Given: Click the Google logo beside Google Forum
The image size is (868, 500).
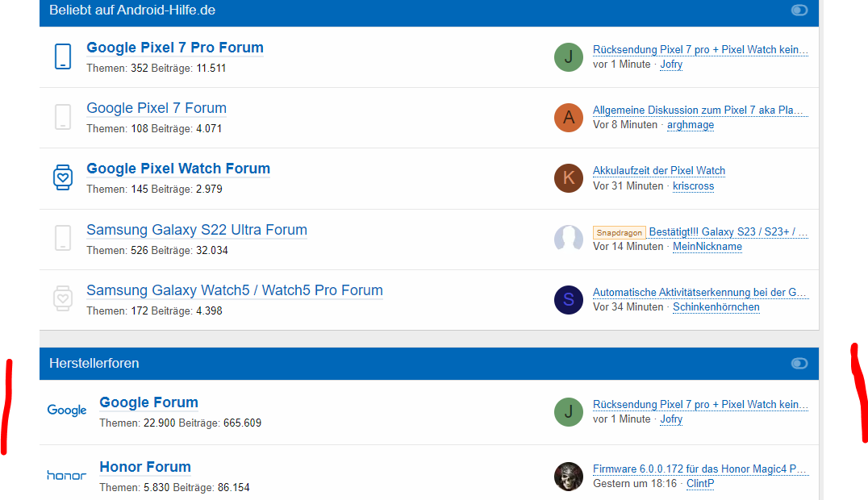Looking at the screenshot, I should click(x=67, y=410).
